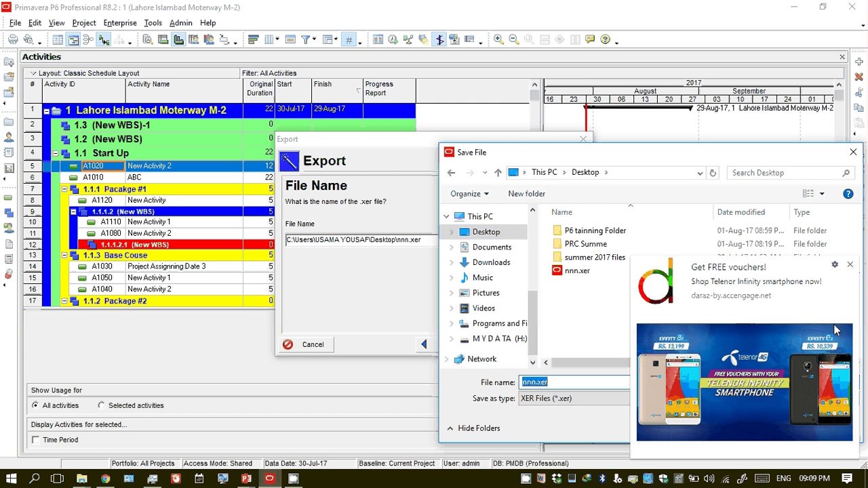Click the Zoom In magnifier icon
Screen dimensions: 868x488
pos(498,40)
